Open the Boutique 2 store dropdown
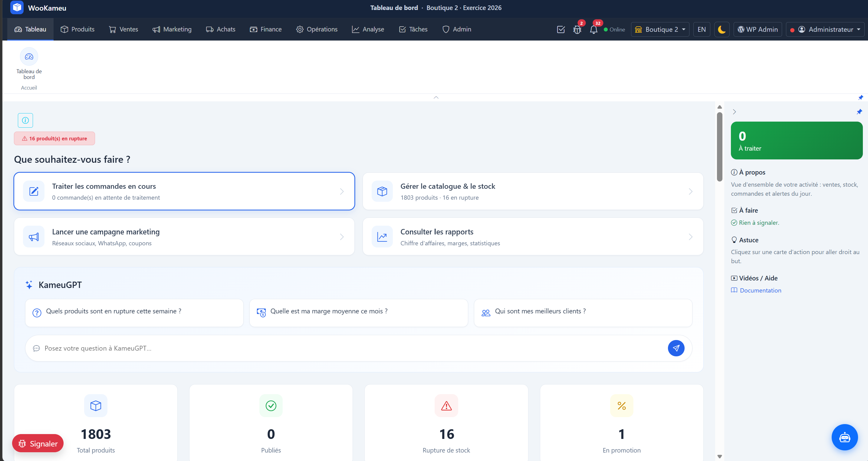 660,29
